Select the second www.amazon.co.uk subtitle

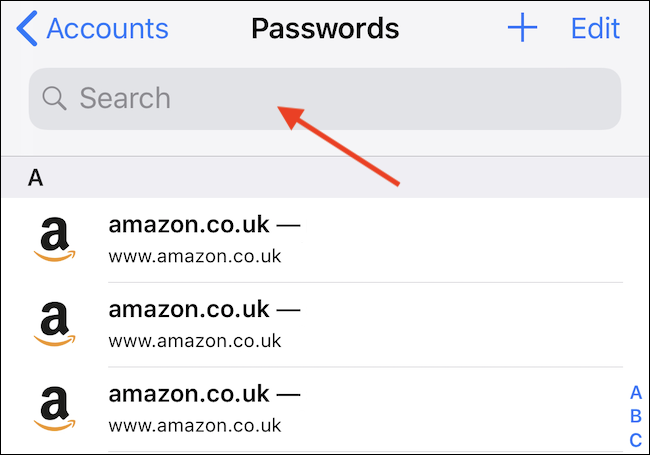[x=195, y=341]
